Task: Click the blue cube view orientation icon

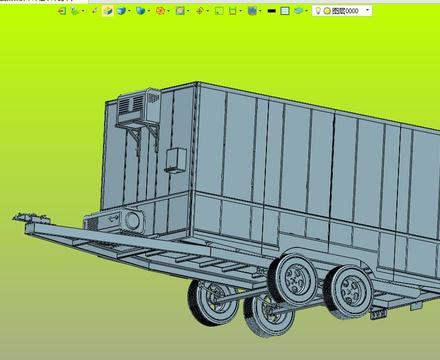Action: click(x=140, y=11)
